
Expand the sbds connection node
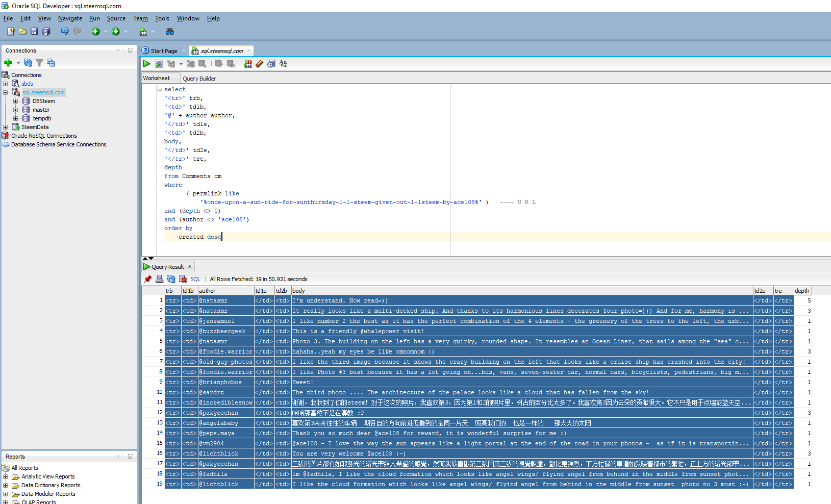pyautogui.click(x=6, y=84)
